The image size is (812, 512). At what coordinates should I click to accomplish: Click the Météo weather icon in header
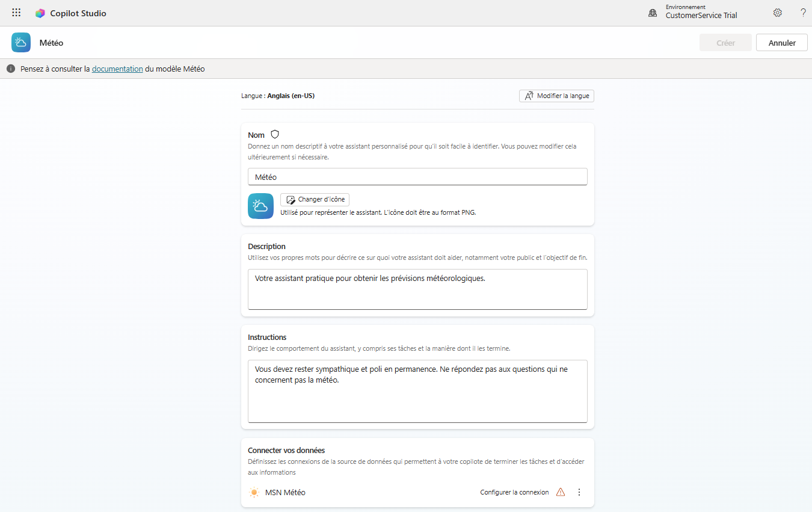click(x=21, y=43)
